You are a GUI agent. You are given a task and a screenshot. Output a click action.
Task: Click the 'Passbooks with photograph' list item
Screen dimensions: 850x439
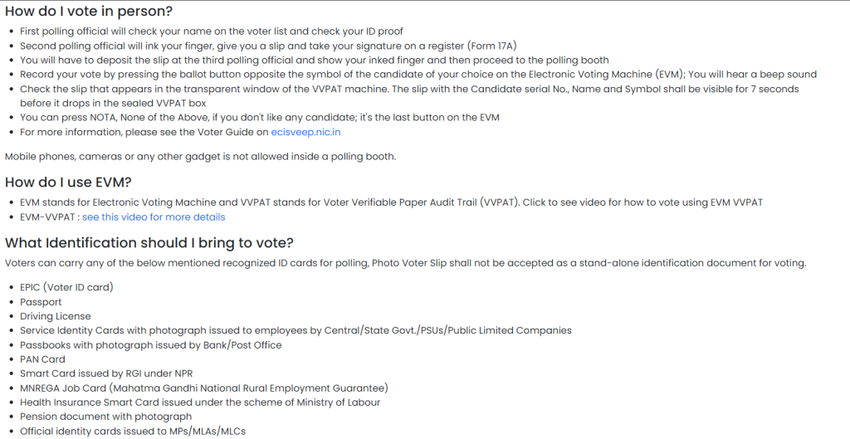coord(151,345)
